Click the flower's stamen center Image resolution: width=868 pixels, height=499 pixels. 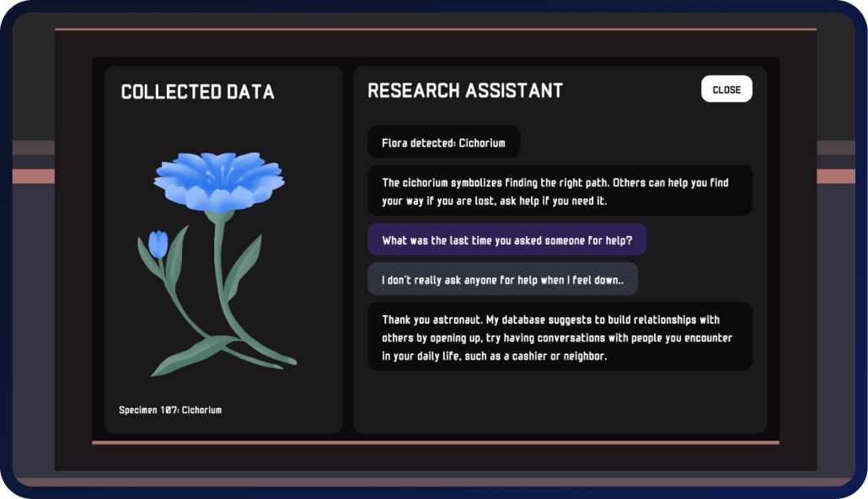point(220,176)
